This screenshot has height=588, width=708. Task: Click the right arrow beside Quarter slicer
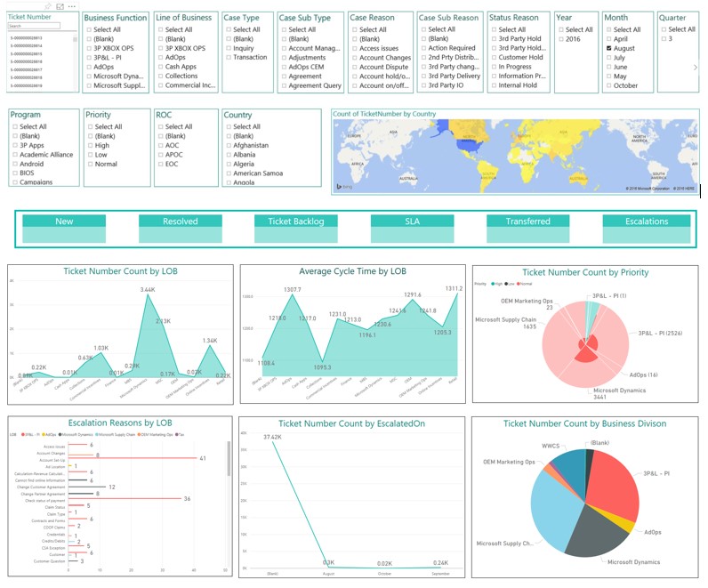[x=696, y=68]
